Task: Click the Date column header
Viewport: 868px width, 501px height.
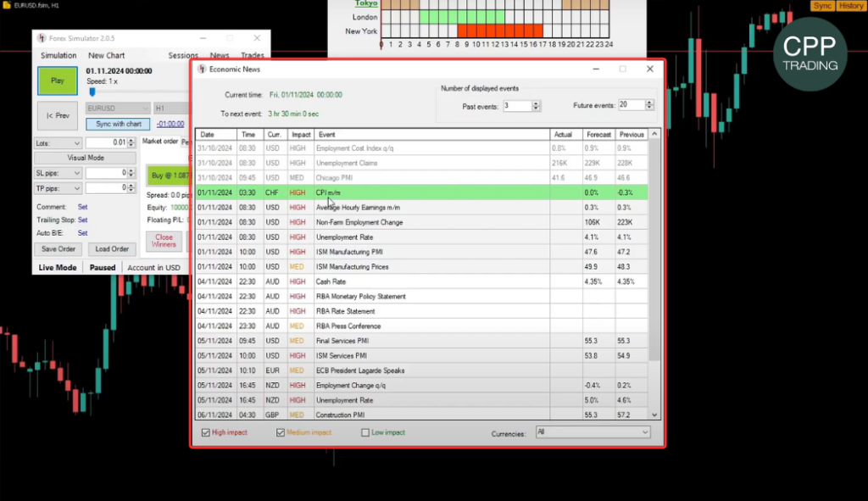Action: coord(216,135)
